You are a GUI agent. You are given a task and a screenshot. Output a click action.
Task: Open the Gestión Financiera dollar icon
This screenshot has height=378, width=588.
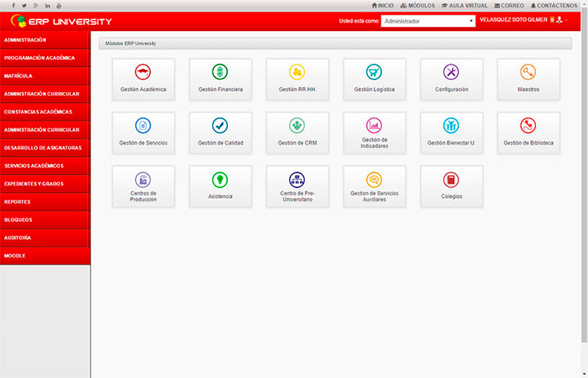pyautogui.click(x=220, y=72)
